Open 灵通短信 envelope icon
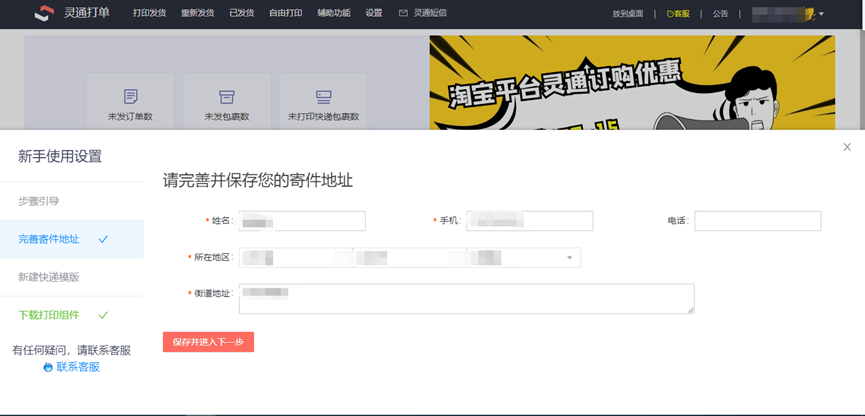The height and width of the screenshot is (416, 865). (403, 14)
